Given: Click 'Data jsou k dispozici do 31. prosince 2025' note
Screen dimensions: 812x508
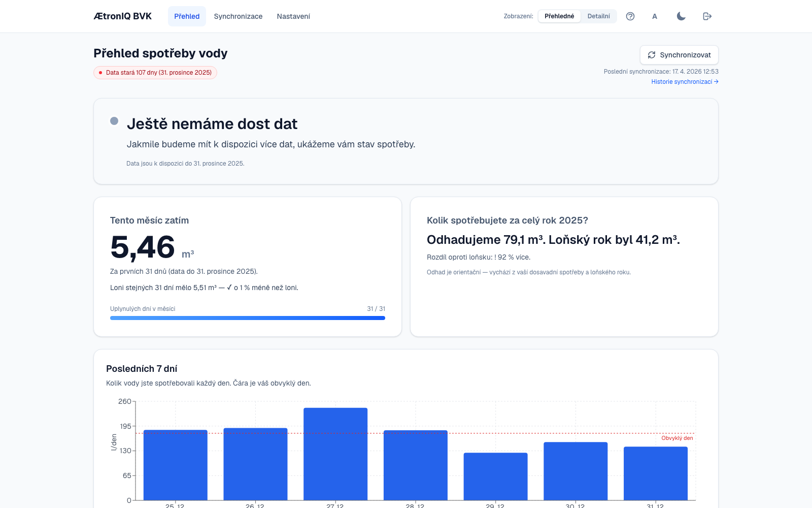Looking at the screenshot, I should (185, 164).
